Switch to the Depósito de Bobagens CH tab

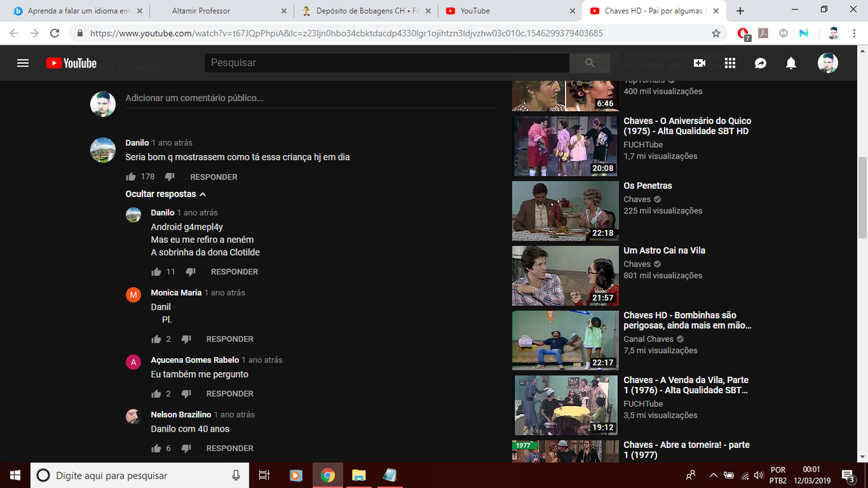366,11
